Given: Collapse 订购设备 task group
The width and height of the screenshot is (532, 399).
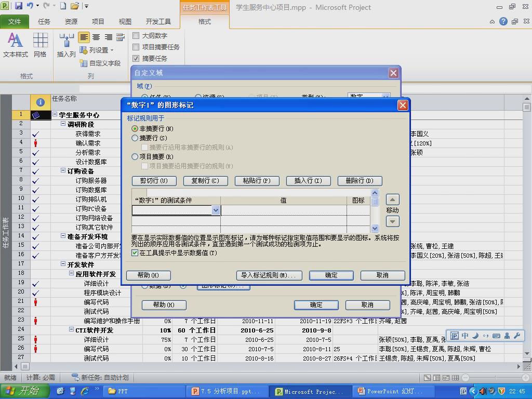Looking at the screenshot, I should pyautogui.click(x=63, y=170).
